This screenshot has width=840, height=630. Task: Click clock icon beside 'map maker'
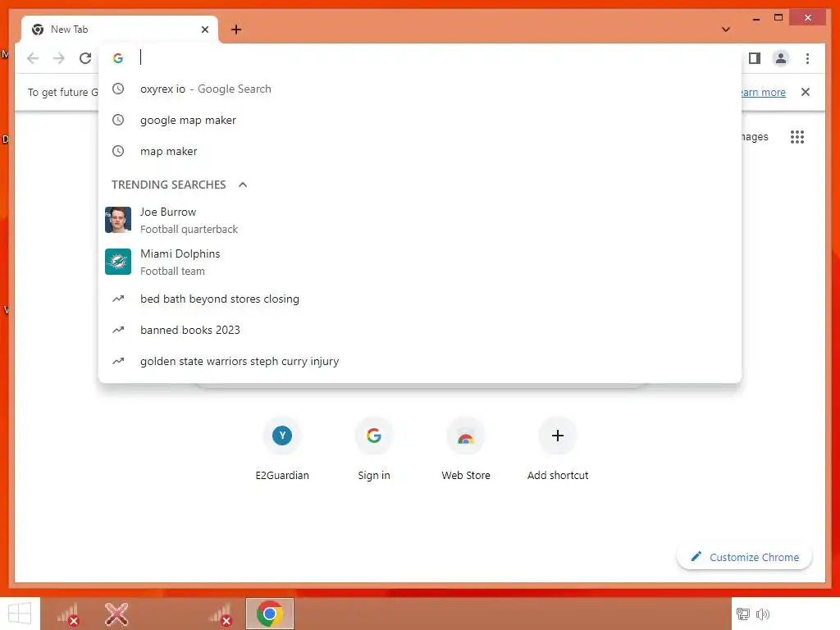point(118,151)
